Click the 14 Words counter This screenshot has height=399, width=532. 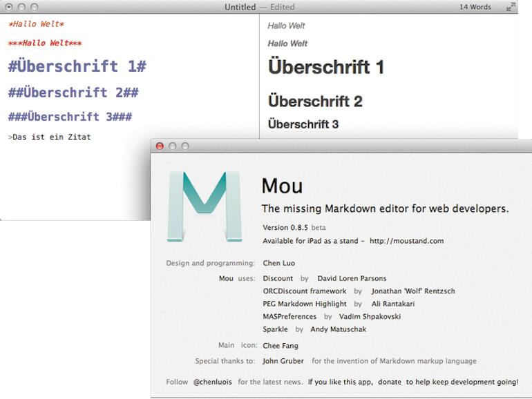[x=475, y=7]
